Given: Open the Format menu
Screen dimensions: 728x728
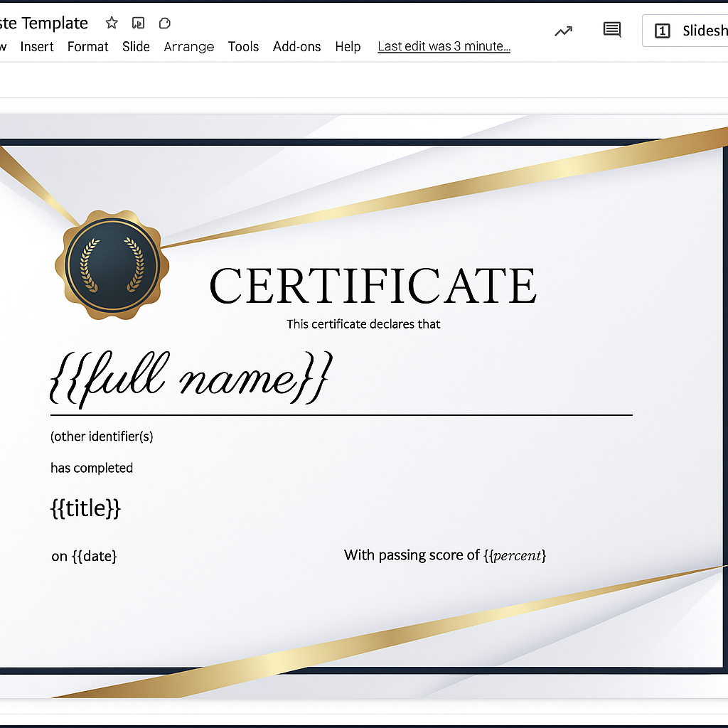Looking at the screenshot, I should click(87, 47).
